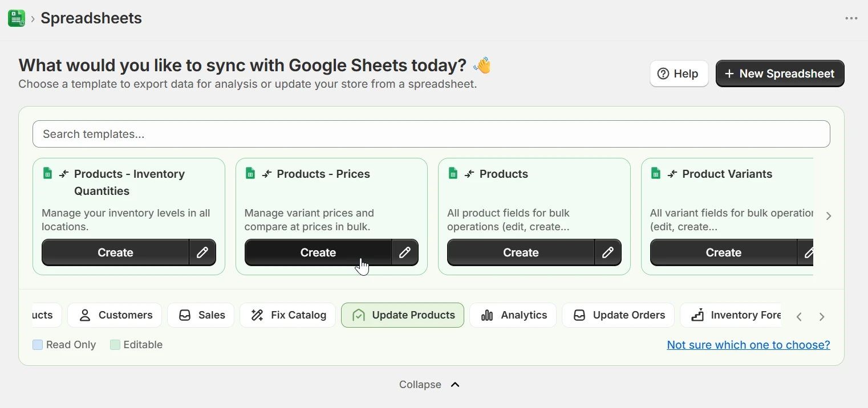The width and height of the screenshot is (868, 408).
Task: Create Products - Inventory Quantities spreadsheet
Action: (x=115, y=252)
